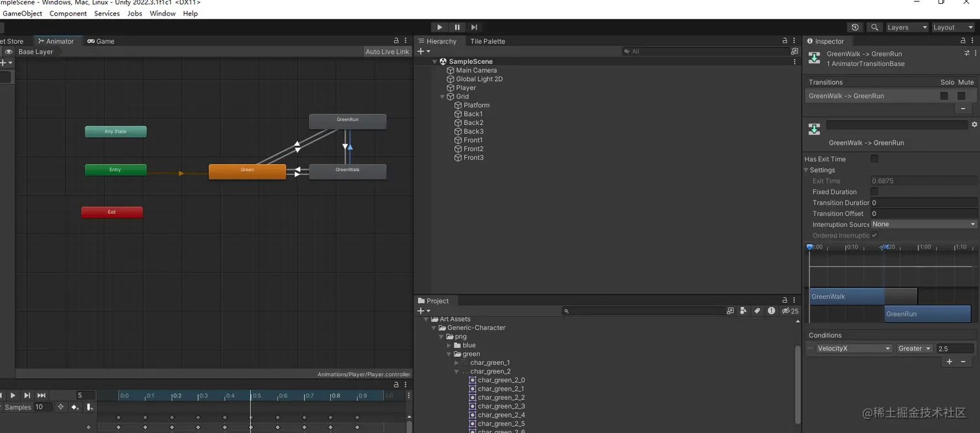Toggle the Inspector lock icon

pyautogui.click(x=963, y=41)
